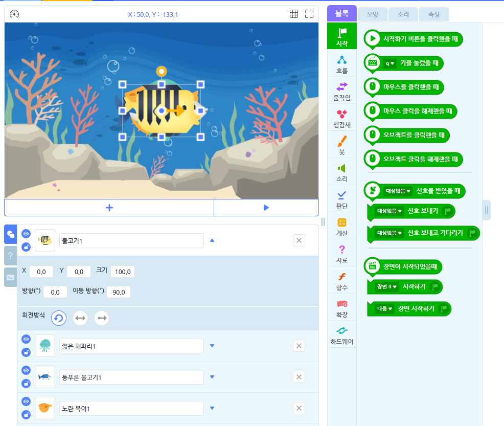Start the project with play button
Viewport: 504px width, 426px height.
[266, 208]
